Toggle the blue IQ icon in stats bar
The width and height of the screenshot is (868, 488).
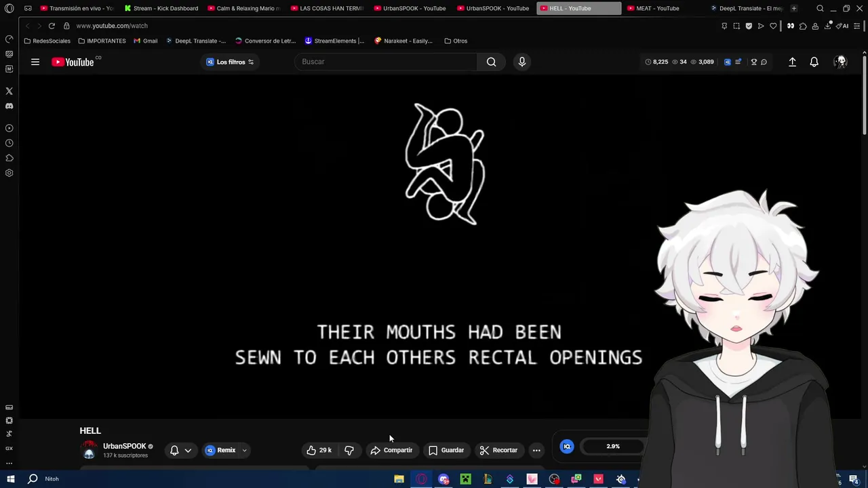tap(728, 62)
